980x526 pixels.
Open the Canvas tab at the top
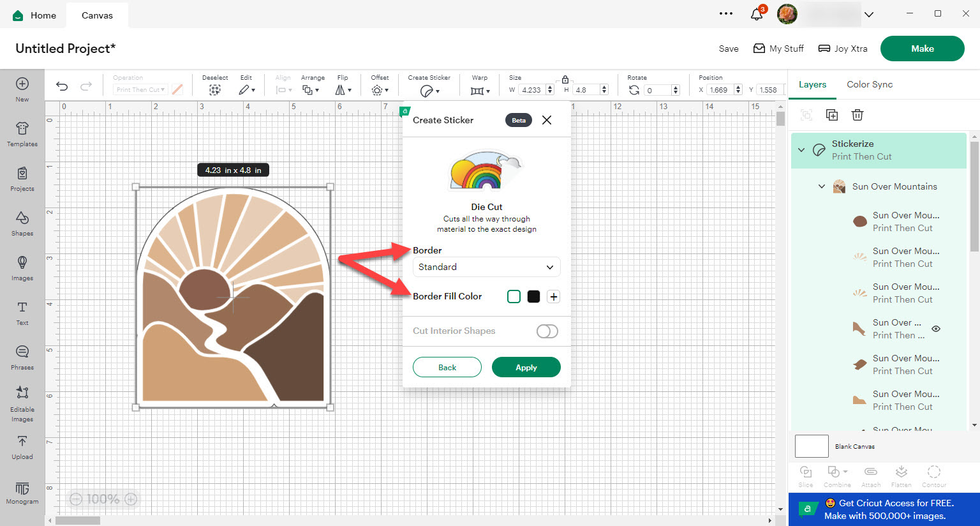pyautogui.click(x=96, y=15)
